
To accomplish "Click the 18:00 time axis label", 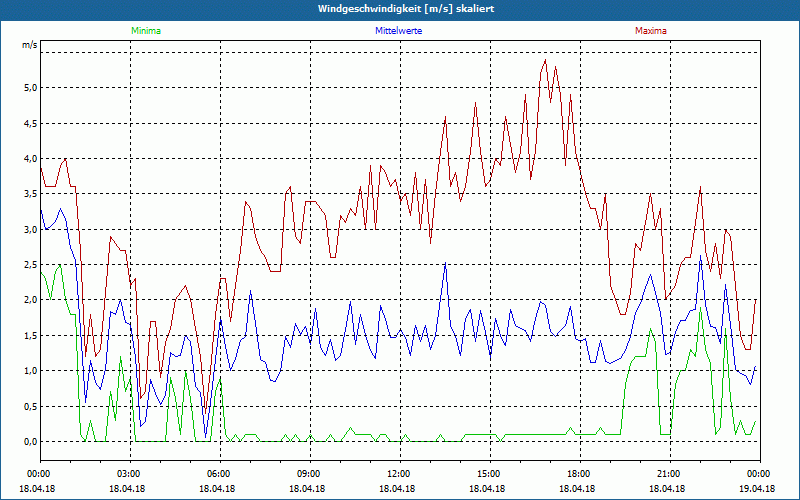I will [x=580, y=474].
